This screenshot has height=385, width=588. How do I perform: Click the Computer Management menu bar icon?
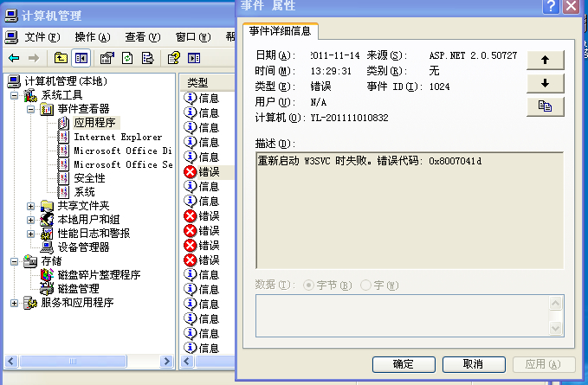click(11, 37)
